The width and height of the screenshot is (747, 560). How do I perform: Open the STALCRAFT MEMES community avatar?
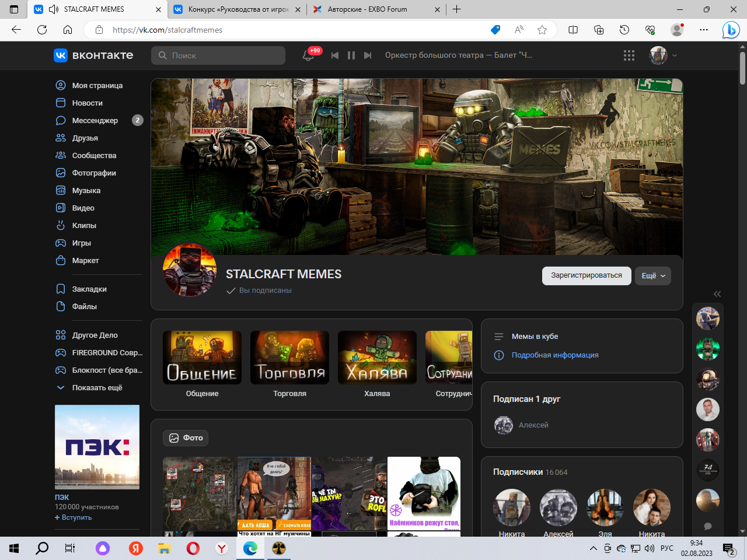pyautogui.click(x=190, y=270)
